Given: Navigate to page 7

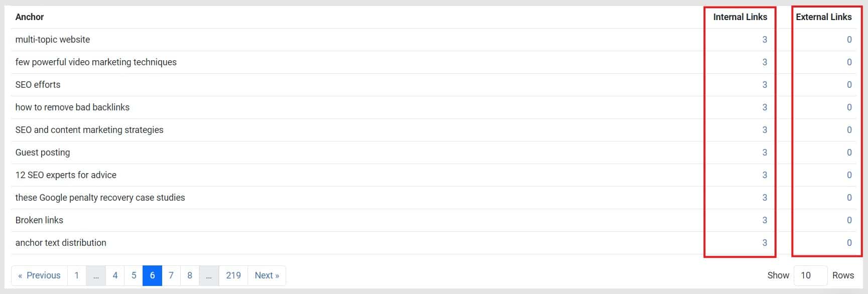Looking at the screenshot, I should tap(171, 275).
